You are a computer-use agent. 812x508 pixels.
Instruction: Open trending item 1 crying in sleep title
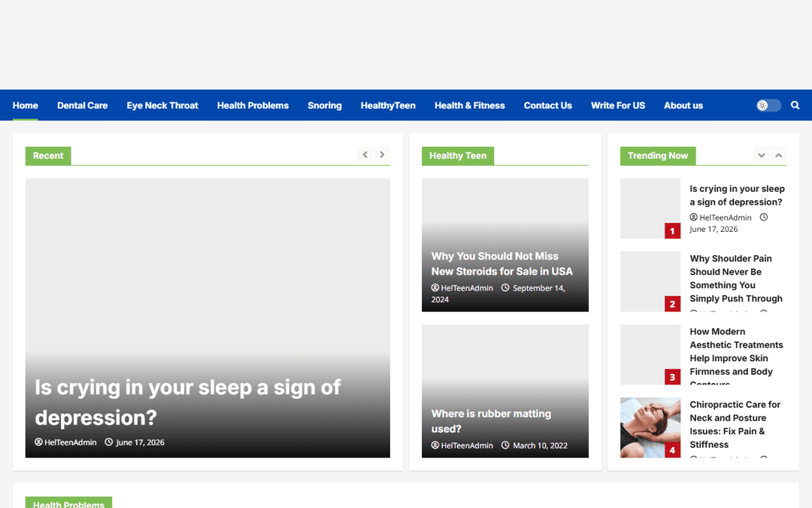(737, 196)
